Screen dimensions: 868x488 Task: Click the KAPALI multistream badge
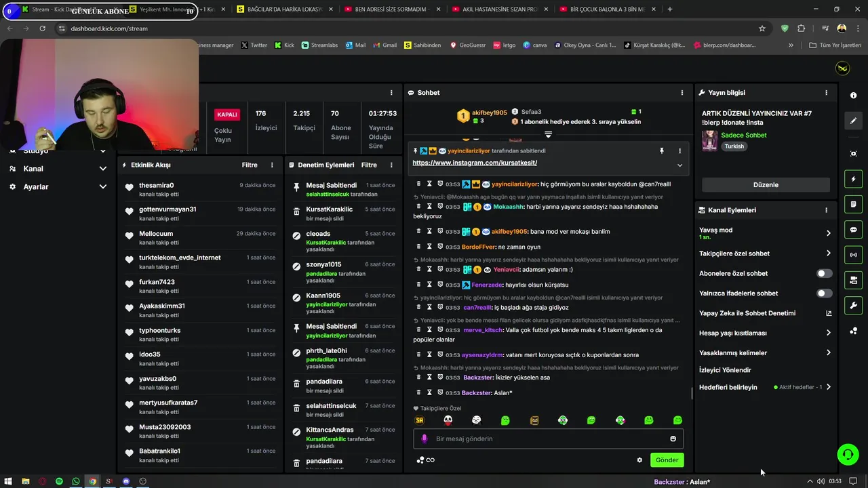(x=226, y=115)
